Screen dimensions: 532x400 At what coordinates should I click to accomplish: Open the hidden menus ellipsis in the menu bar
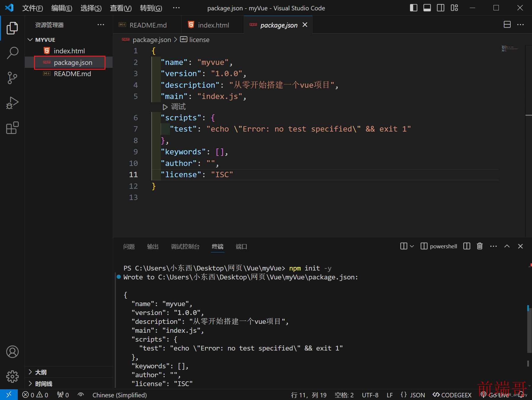pos(176,8)
